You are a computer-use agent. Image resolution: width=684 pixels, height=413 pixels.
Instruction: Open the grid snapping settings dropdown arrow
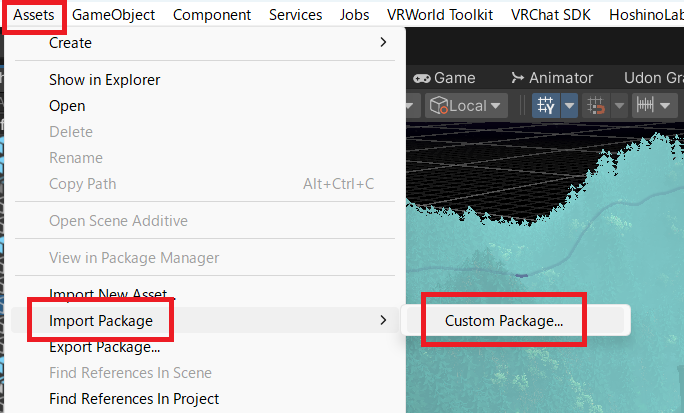click(x=619, y=105)
